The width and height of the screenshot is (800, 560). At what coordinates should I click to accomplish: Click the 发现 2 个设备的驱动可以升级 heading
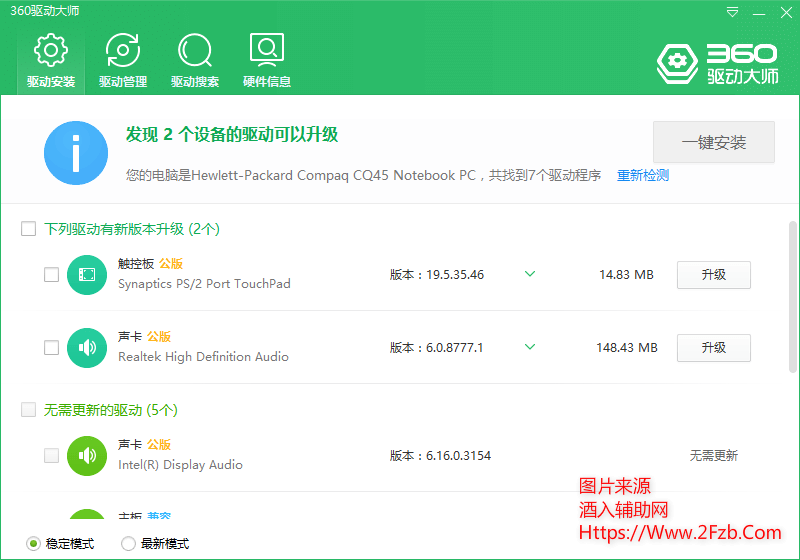click(x=232, y=135)
